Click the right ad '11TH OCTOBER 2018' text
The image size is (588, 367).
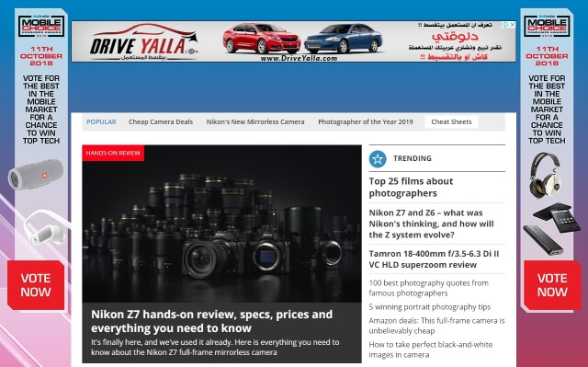tap(547, 56)
